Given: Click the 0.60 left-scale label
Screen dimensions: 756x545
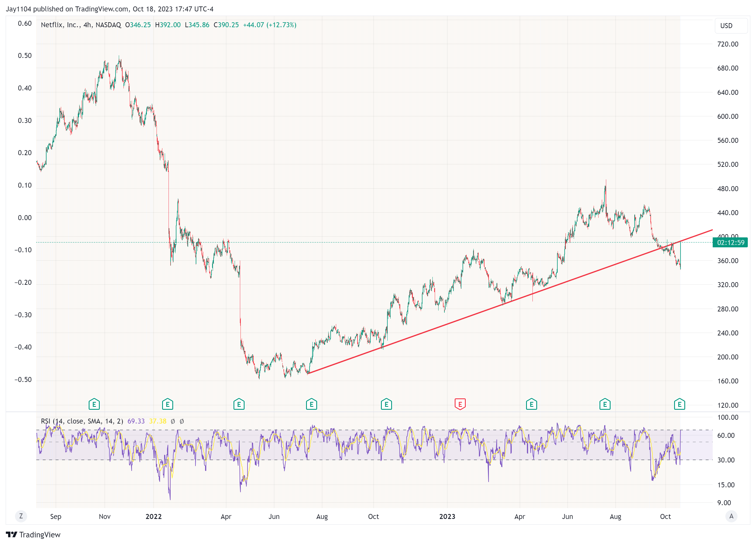Looking at the screenshot, I should [x=25, y=23].
